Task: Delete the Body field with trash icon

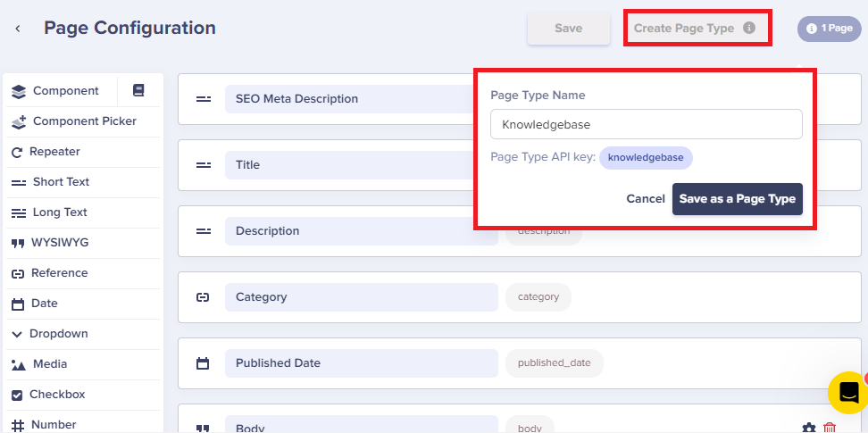Action: [830, 428]
